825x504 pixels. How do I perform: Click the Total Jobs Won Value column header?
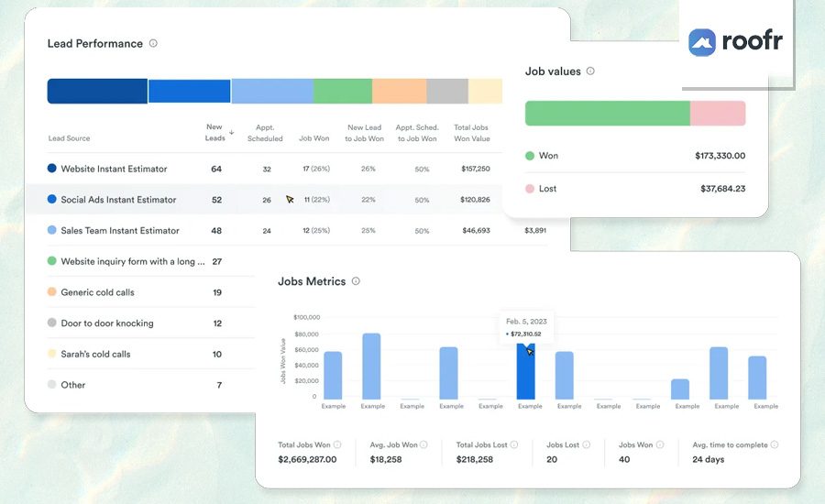pos(471,133)
